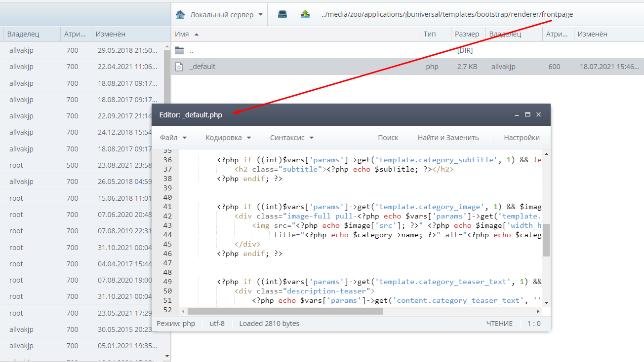Viewport: 644px width, 362px height.
Task: Click the parent directory folder icon
Action: coord(179,50)
